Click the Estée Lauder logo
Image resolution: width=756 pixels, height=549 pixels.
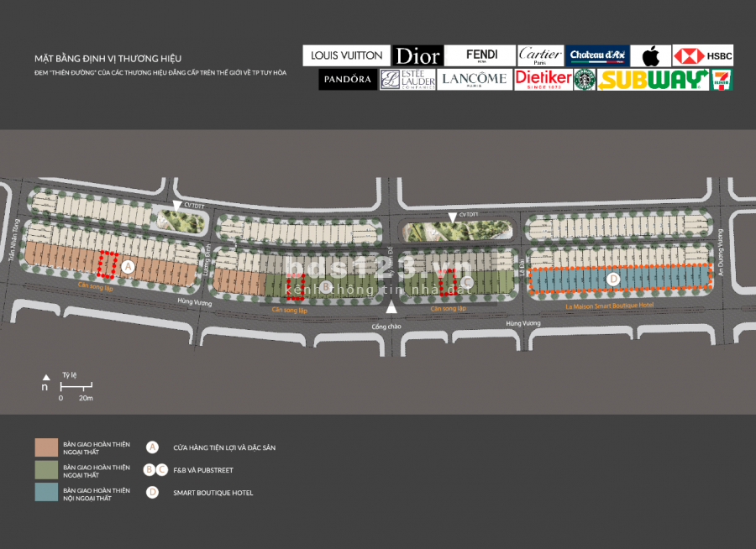[x=407, y=80]
